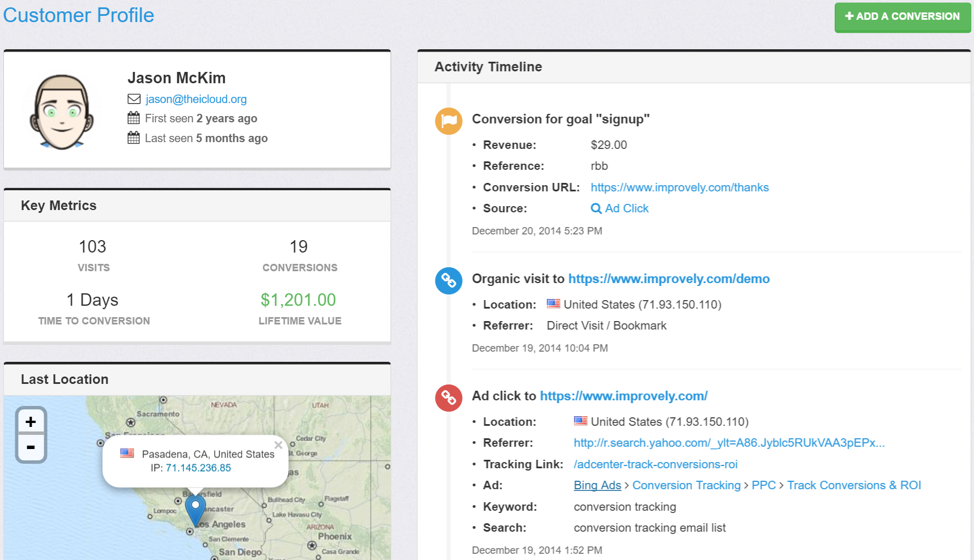Viewport: 974px width, 560px height.
Task: Click the December 20, 2014 5:23 PM timestamp
Action: (537, 231)
